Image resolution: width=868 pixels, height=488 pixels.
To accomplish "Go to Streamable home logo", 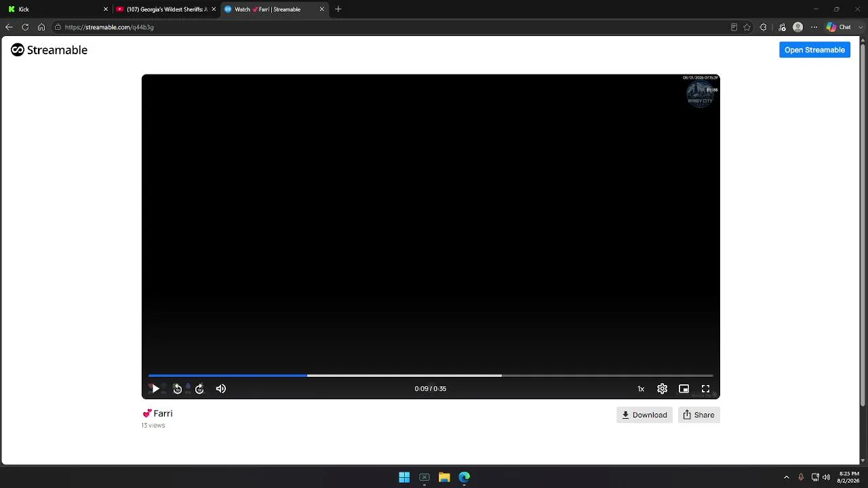I will [49, 49].
